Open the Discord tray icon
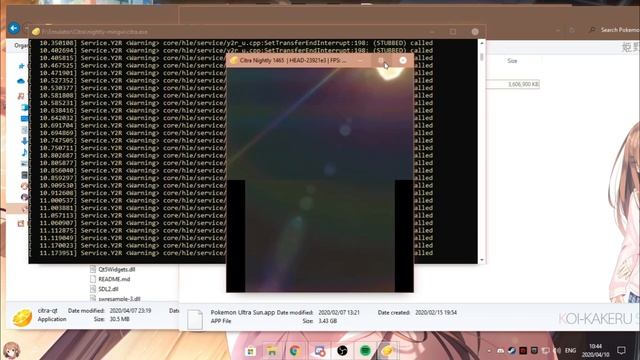 click(x=500, y=351)
